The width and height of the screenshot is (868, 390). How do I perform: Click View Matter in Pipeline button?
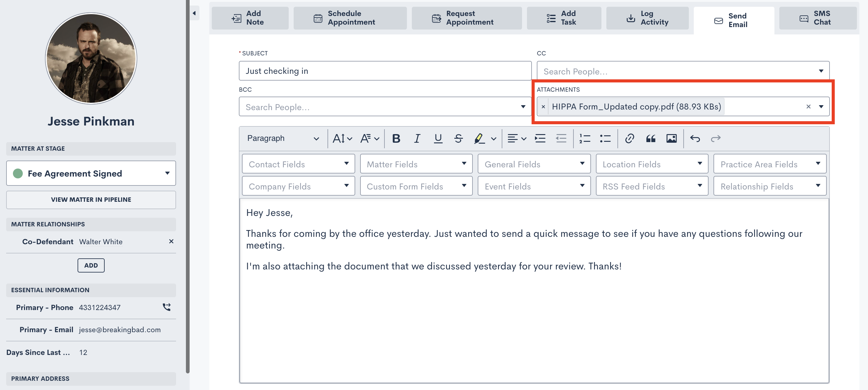[x=91, y=199]
